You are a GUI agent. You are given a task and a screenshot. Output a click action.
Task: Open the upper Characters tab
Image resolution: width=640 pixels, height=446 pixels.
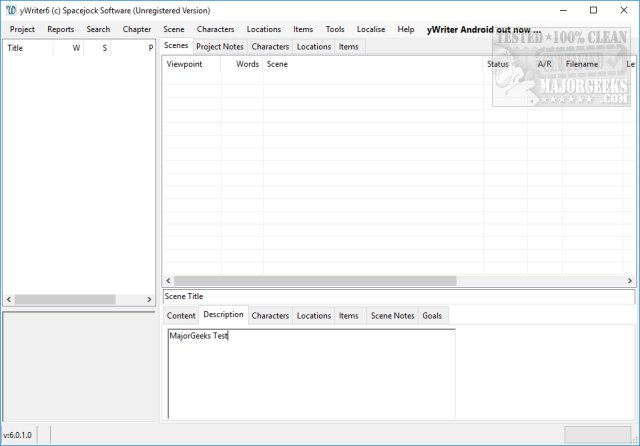[270, 47]
